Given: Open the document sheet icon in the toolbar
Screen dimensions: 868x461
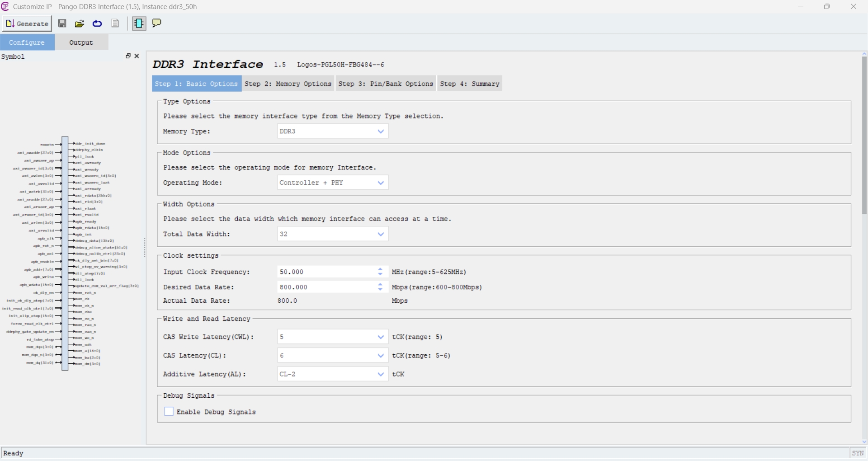Looking at the screenshot, I should point(115,24).
